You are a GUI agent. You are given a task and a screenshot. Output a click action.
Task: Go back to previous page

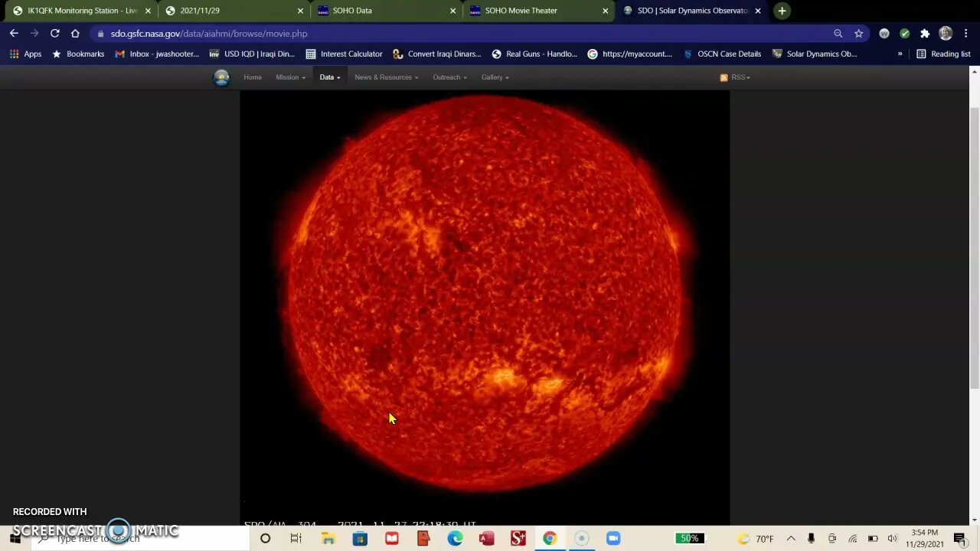pos(14,34)
